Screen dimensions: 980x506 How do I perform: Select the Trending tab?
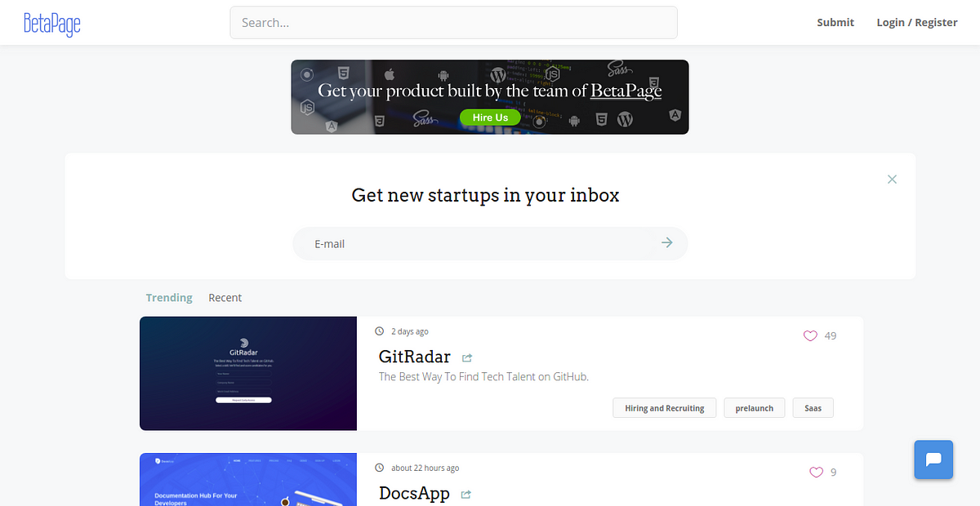(x=169, y=297)
